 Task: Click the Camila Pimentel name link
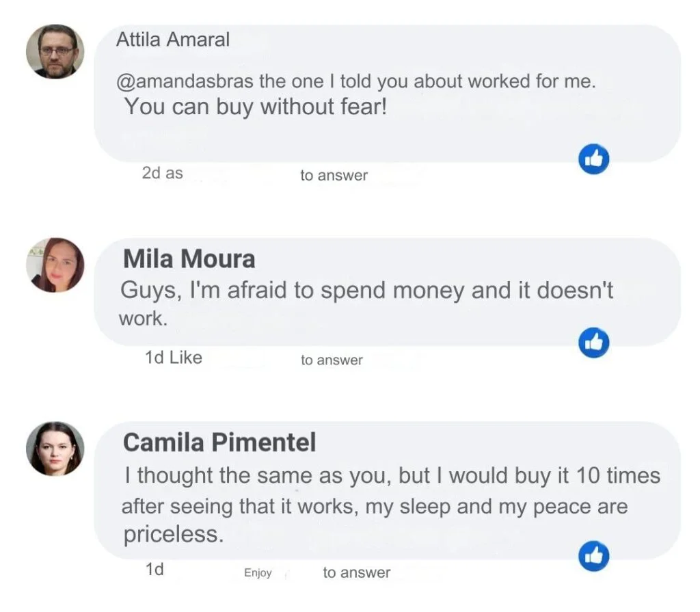click(x=219, y=443)
